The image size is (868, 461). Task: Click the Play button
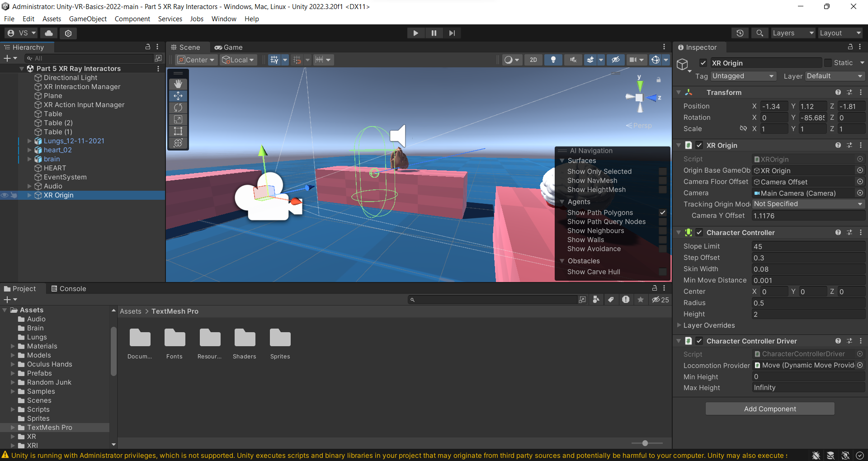tap(415, 33)
